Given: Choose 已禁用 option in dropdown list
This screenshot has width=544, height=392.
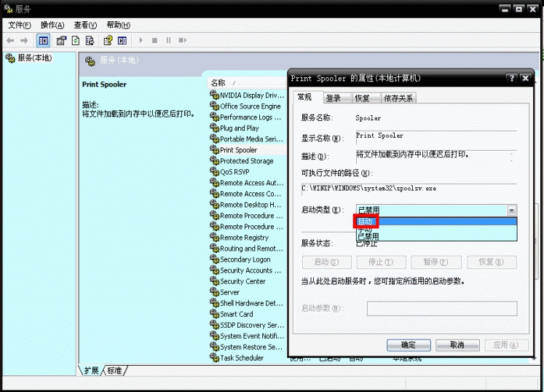Looking at the screenshot, I should point(436,237).
